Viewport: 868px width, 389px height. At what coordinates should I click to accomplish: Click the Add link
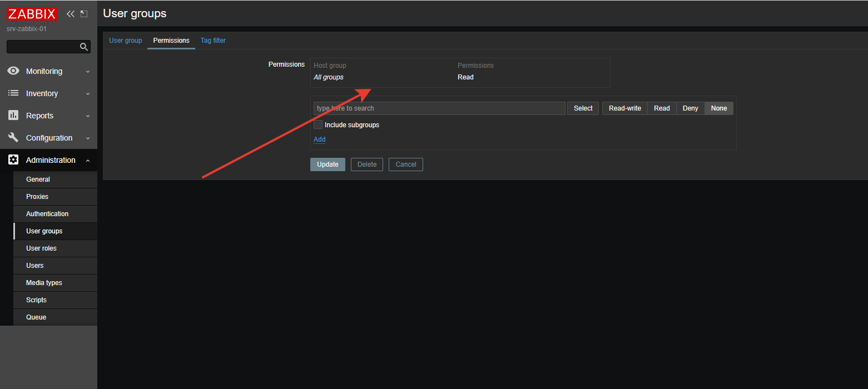320,139
